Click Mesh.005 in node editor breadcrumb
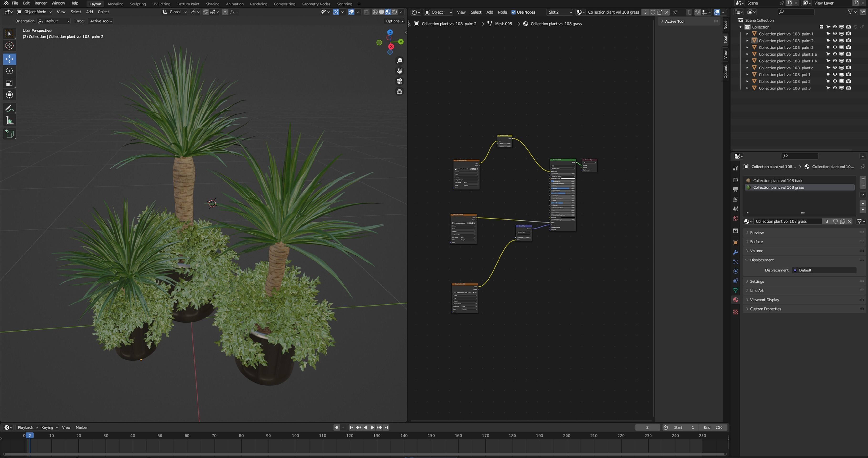 503,24
